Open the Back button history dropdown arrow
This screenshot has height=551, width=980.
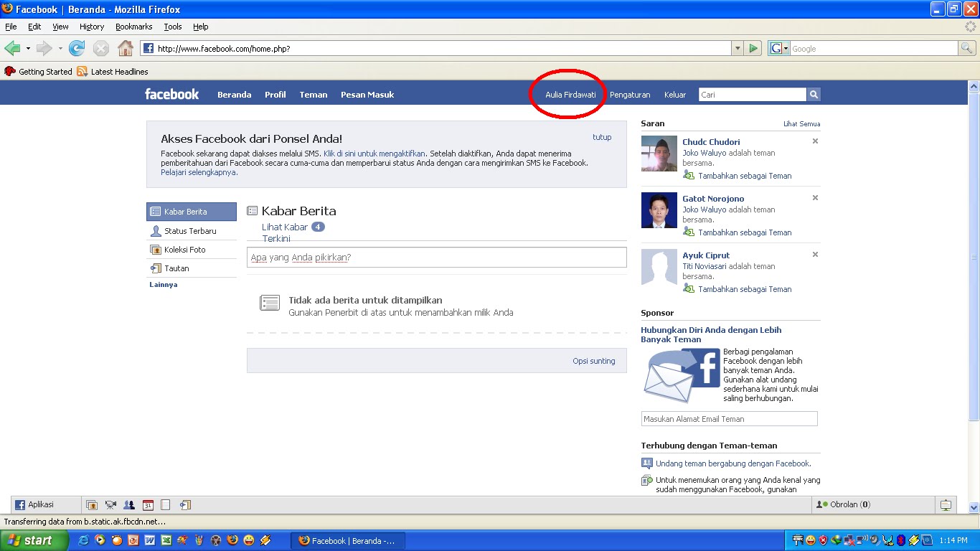tap(28, 48)
